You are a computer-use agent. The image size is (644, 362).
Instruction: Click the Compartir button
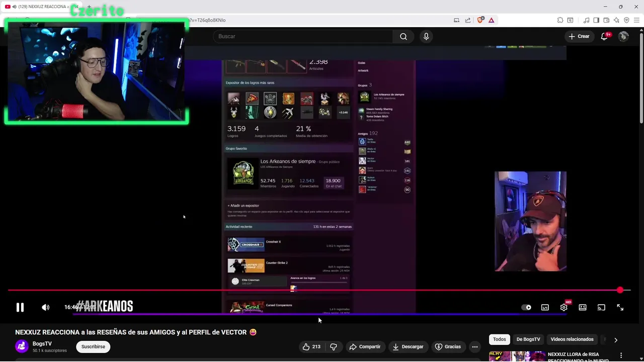pos(365,346)
